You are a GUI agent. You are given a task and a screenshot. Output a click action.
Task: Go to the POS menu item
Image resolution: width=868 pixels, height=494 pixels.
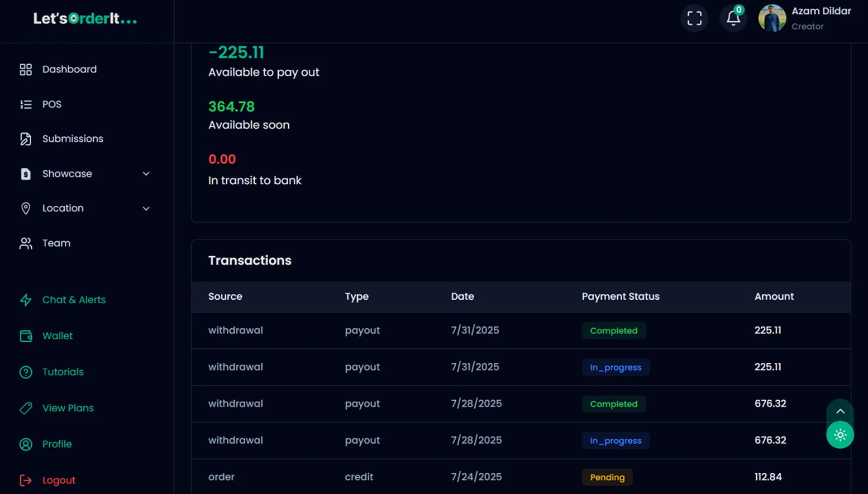[52, 104]
